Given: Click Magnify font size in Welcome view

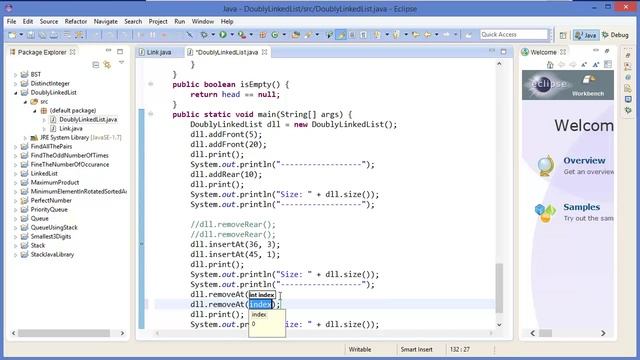Looking at the screenshot, I should (x=596, y=64).
